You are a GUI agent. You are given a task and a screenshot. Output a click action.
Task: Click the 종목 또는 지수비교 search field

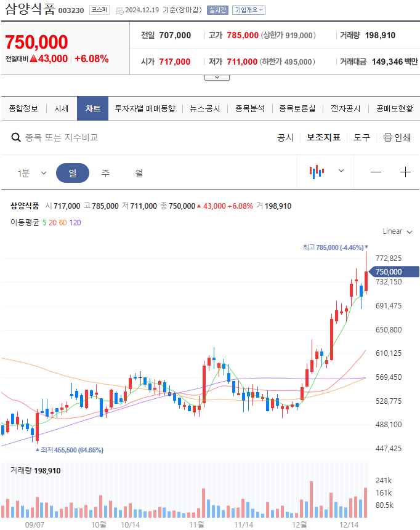click(x=62, y=137)
